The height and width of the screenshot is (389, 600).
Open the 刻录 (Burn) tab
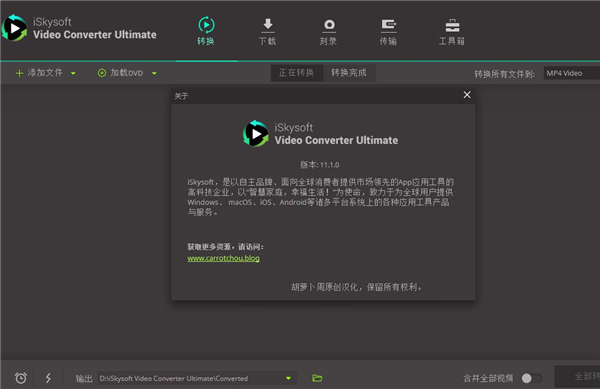click(328, 31)
